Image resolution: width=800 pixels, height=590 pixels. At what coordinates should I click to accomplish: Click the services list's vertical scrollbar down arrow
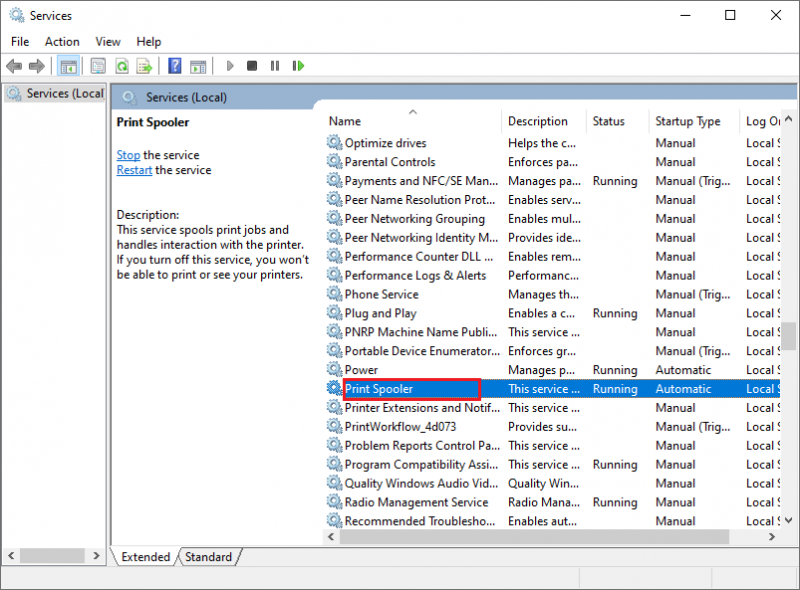(x=789, y=521)
